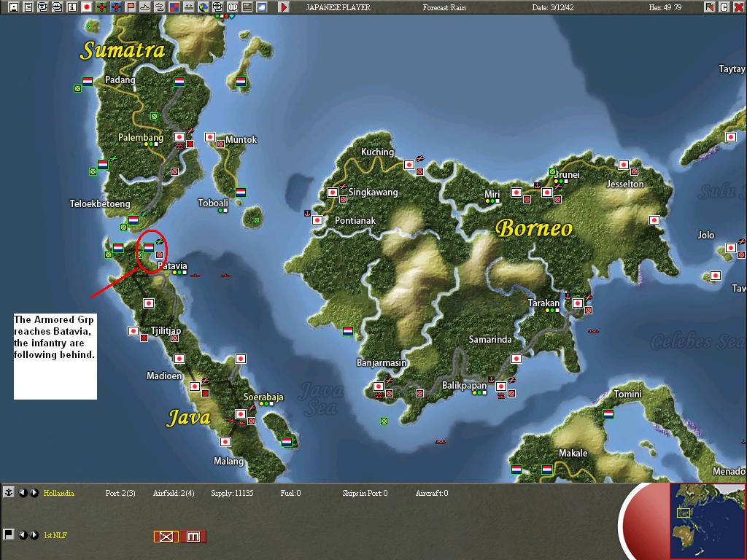Click the world minimap
This screenshot has width=747, height=560.
point(708,521)
